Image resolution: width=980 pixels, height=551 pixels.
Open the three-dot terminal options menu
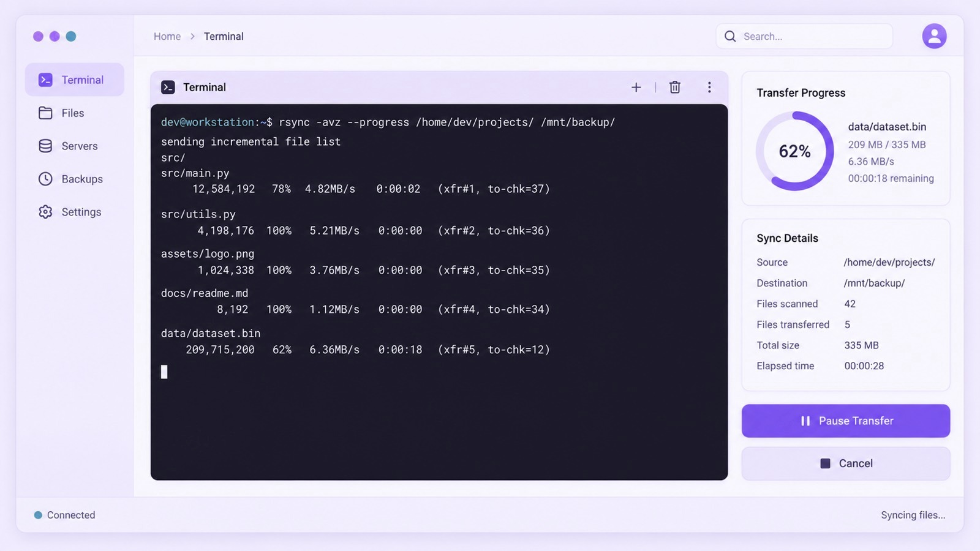click(709, 88)
